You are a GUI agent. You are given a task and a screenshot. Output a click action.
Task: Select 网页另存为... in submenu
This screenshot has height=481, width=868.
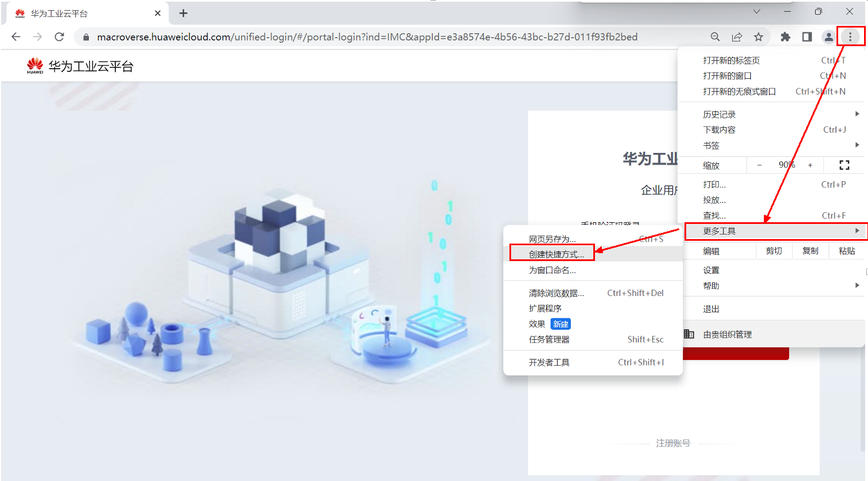click(x=593, y=239)
